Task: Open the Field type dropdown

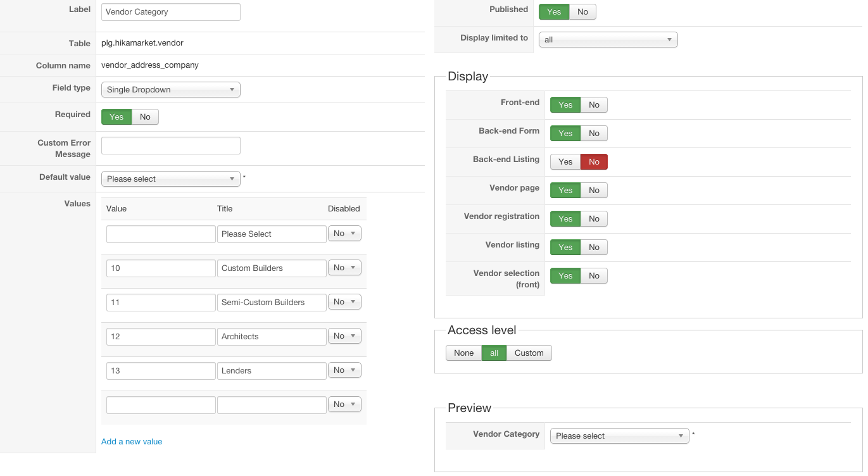Action: [x=170, y=90]
